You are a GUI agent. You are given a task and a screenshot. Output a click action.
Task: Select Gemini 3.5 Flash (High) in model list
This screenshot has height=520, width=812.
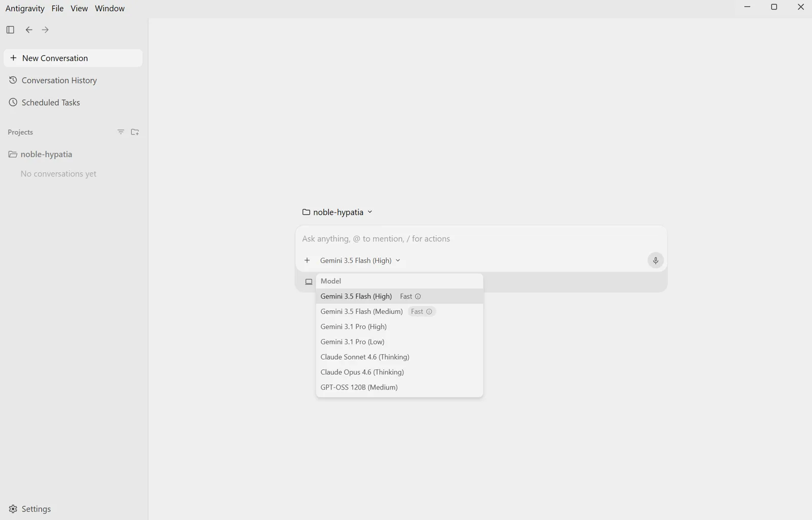pos(399,296)
